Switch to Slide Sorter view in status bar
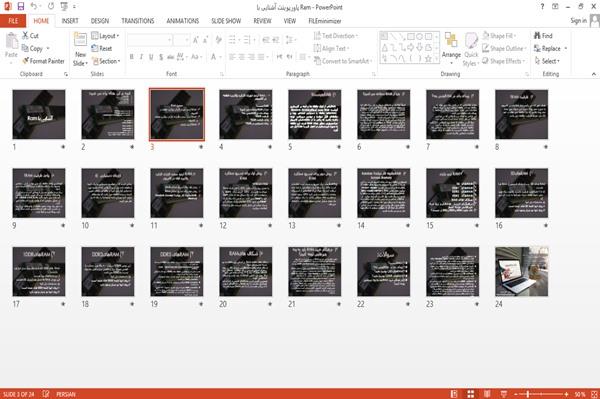This screenshot has height=399, width=600. [471, 394]
